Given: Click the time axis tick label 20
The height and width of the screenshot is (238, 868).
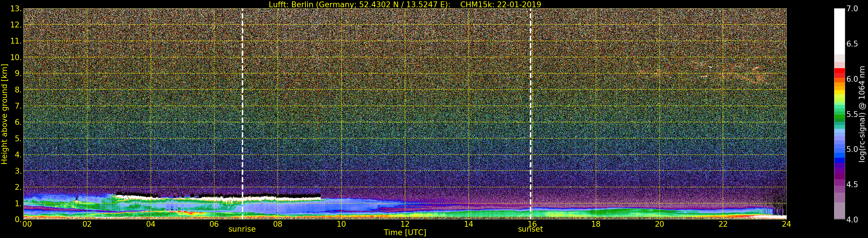Looking at the screenshot, I should click(x=659, y=224).
